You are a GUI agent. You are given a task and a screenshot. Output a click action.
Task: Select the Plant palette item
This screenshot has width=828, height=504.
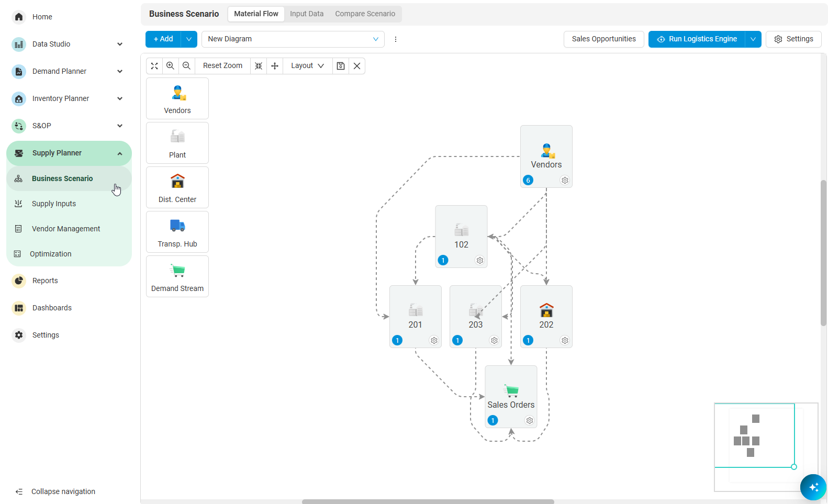pyautogui.click(x=177, y=143)
